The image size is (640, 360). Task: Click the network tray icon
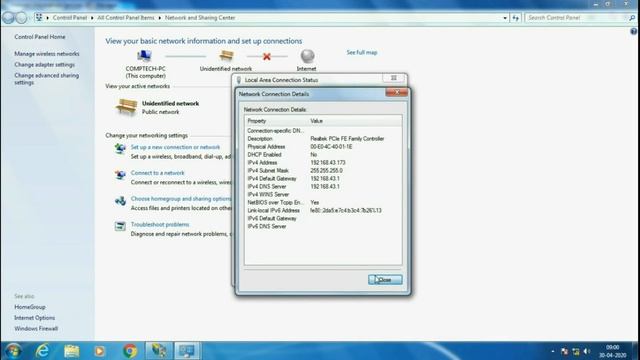(x=576, y=351)
